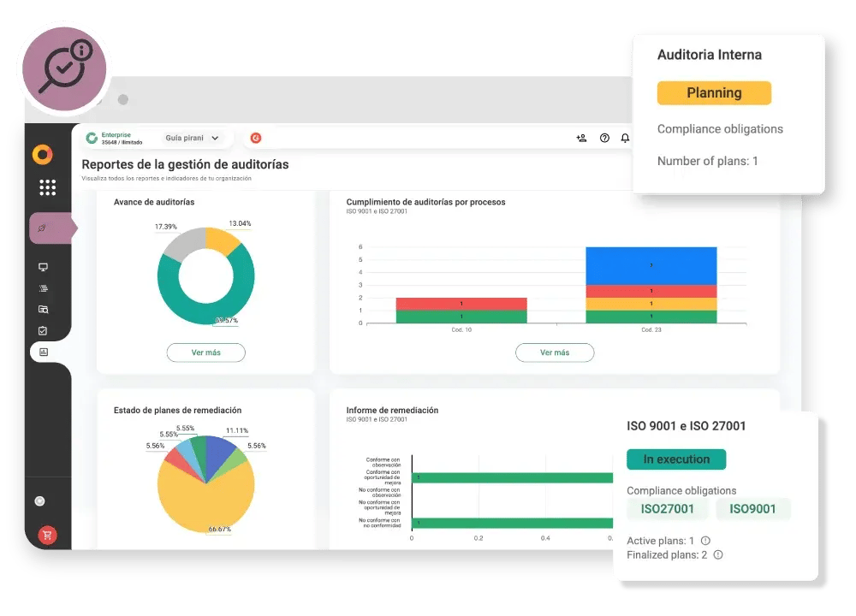The height and width of the screenshot is (616, 856).
Task: Open the notifications bell icon
Action: [625, 138]
